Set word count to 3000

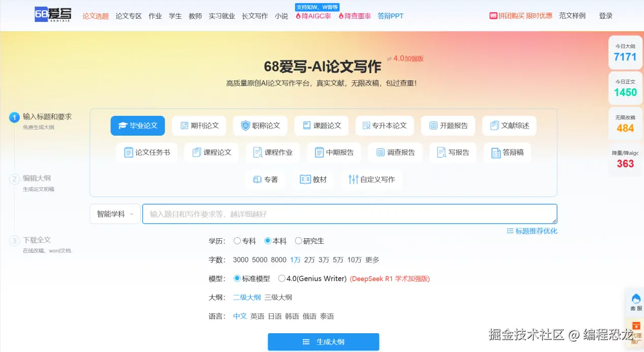[241, 260]
